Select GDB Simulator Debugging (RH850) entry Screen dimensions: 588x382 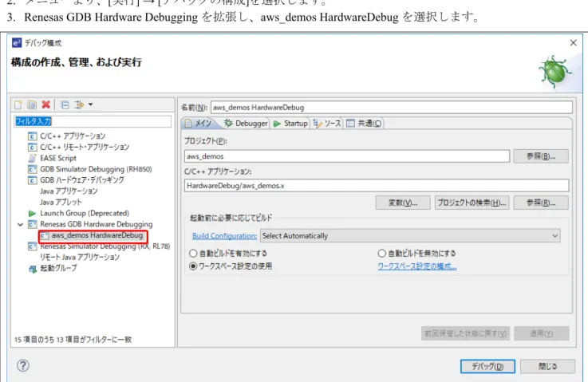point(96,169)
